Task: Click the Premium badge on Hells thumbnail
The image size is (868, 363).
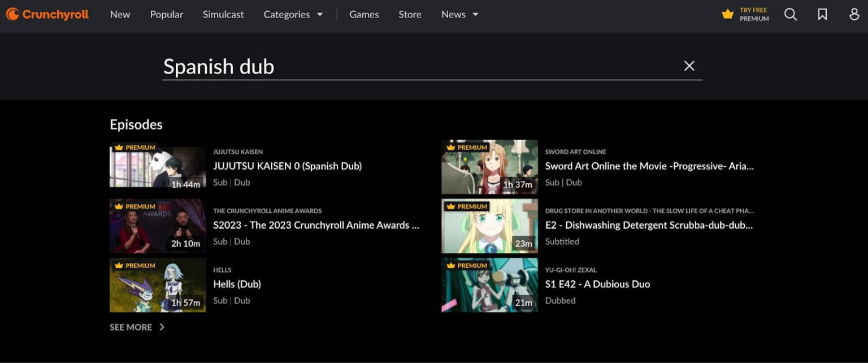Action: (134, 265)
